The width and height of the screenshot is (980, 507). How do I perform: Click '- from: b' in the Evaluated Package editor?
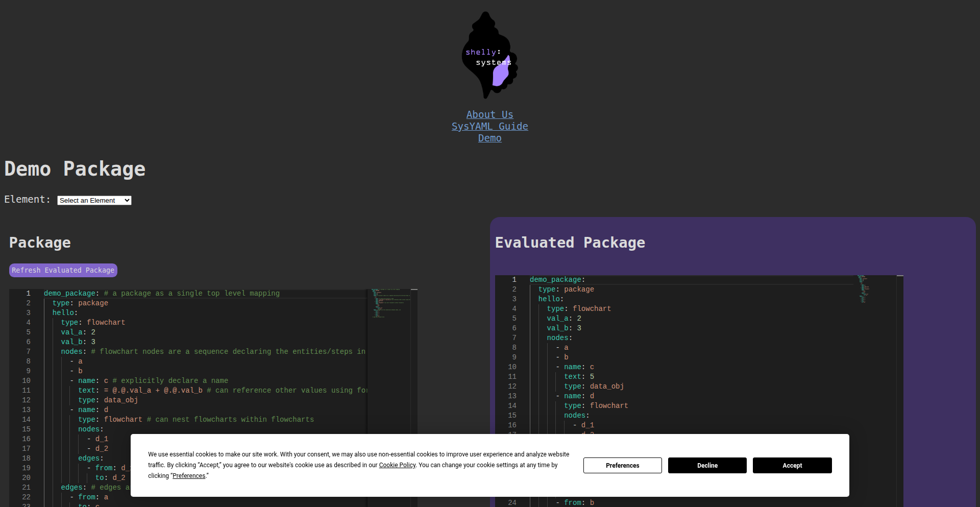575,503
